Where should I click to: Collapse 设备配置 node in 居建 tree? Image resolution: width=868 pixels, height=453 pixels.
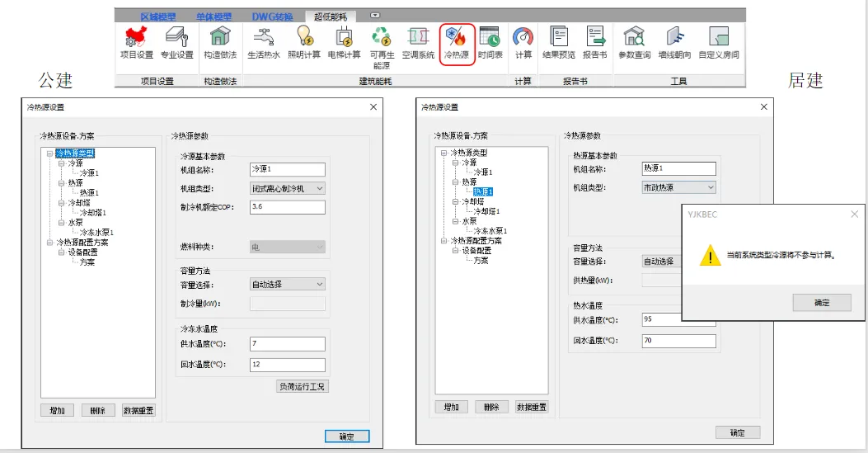tap(455, 250)
